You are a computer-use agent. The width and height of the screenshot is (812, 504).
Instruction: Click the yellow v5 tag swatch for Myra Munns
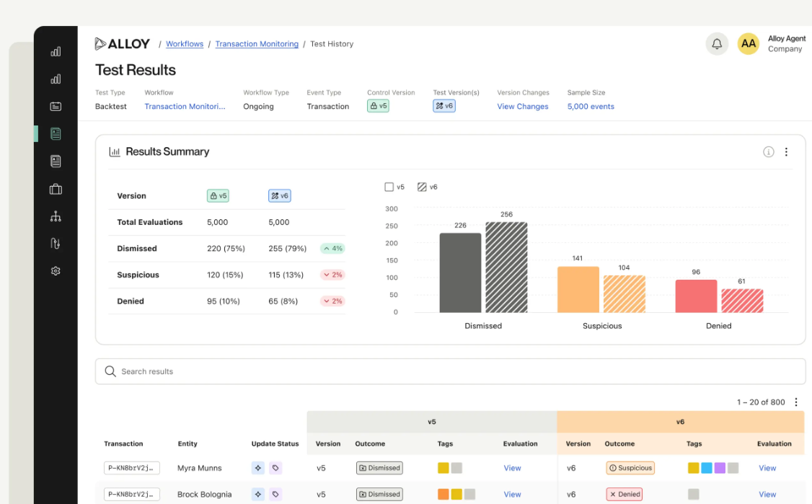tap(443, 468)
